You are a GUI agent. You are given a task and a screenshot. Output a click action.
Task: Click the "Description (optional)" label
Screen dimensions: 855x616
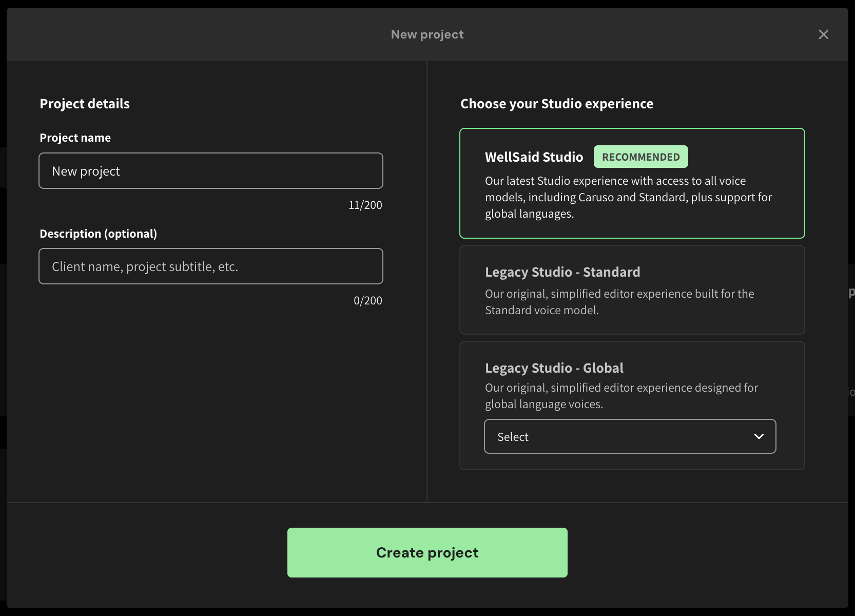pyautogui.click(x=98, y=234)
